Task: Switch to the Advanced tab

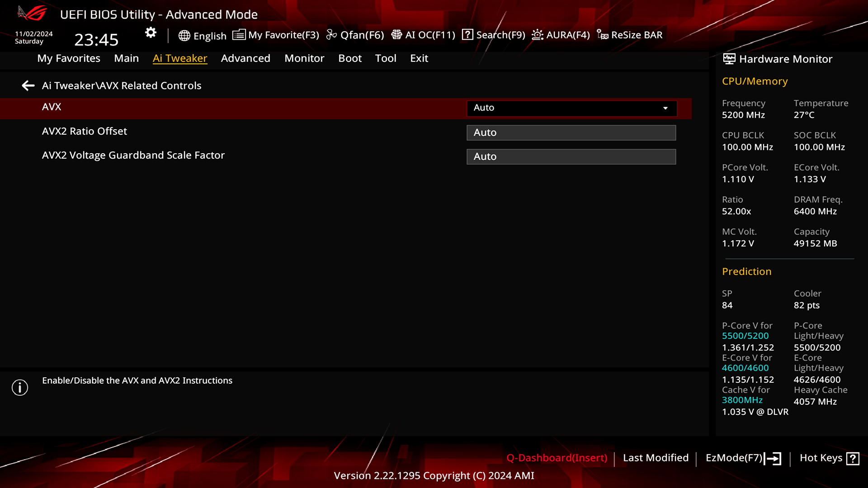Action: click(245, 58)
